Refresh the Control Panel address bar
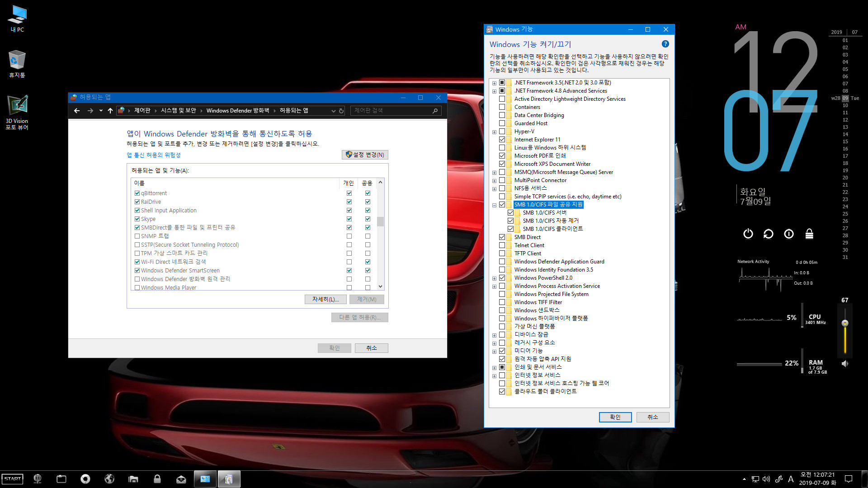The height and width of the screenshot is (488, 868). (x=341, y=111)
